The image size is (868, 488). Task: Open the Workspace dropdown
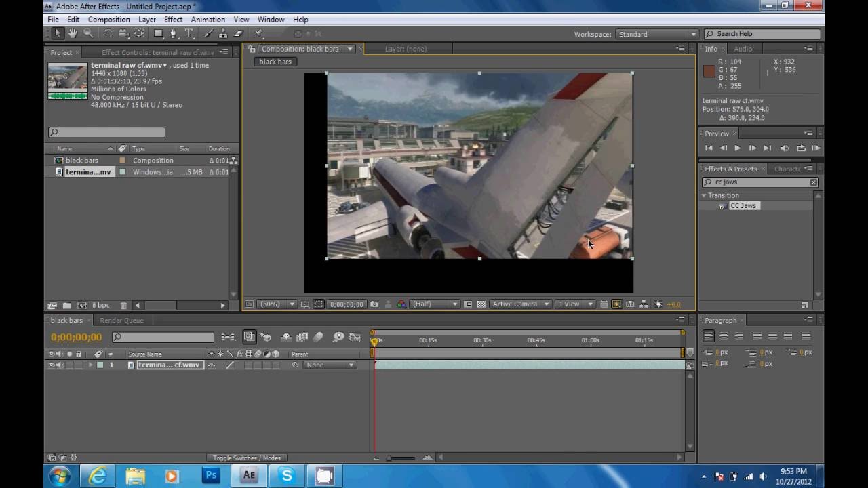(656, 34)
